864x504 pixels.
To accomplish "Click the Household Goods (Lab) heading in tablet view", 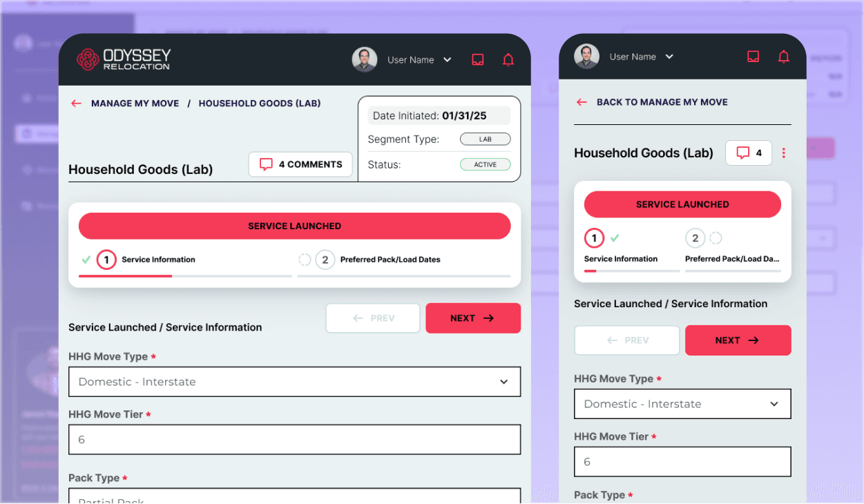I will pos(140,170).
